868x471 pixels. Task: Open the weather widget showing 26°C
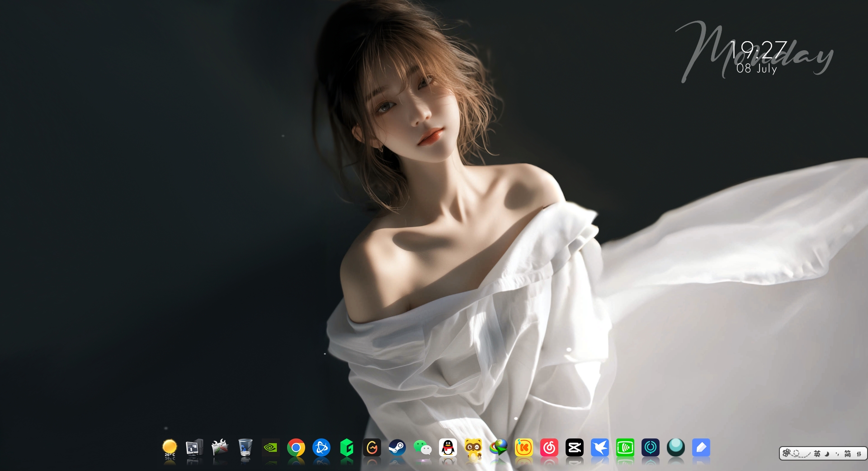pos(170,448)
